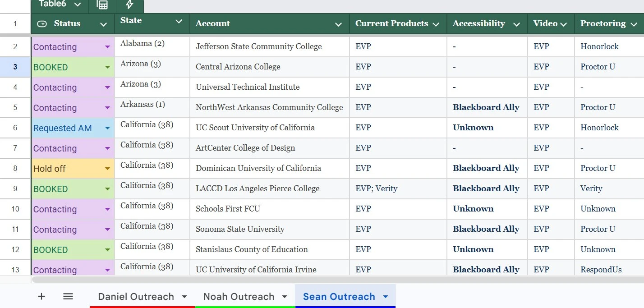Viewport: 644px width, 308px height.
Task: Select row header 1
Action: 15,23
